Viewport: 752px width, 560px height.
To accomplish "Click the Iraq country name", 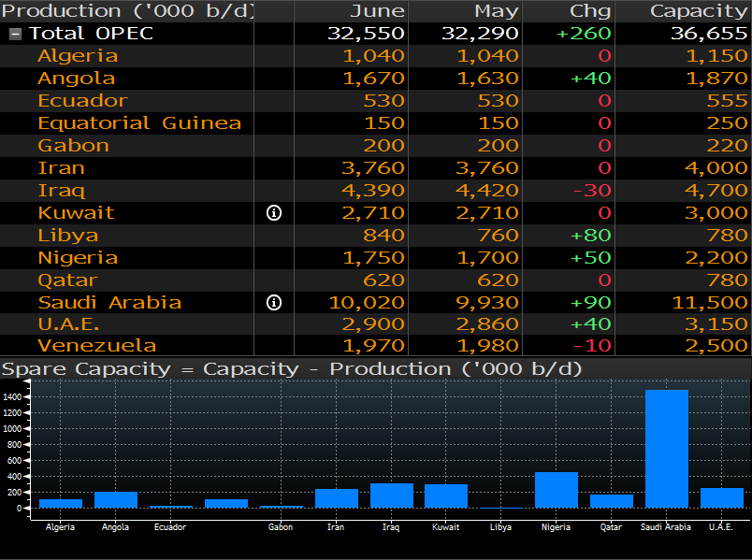I will pos(61,191).
